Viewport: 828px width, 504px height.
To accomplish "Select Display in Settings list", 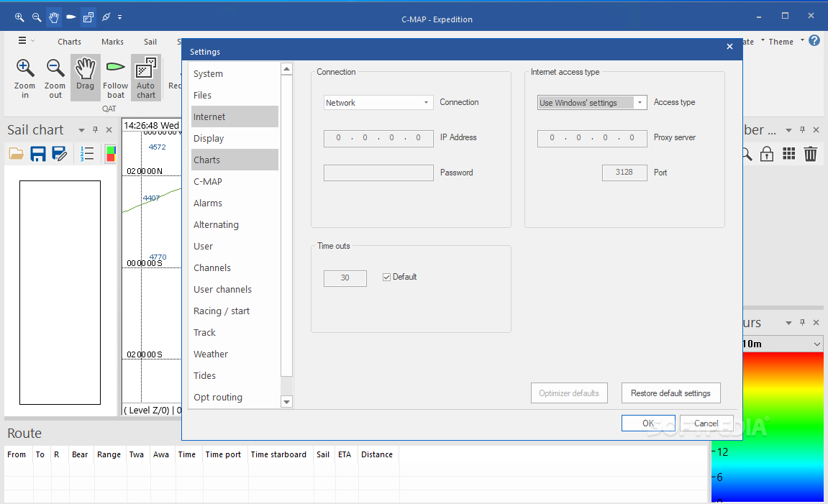I will [x=235, y=138].
